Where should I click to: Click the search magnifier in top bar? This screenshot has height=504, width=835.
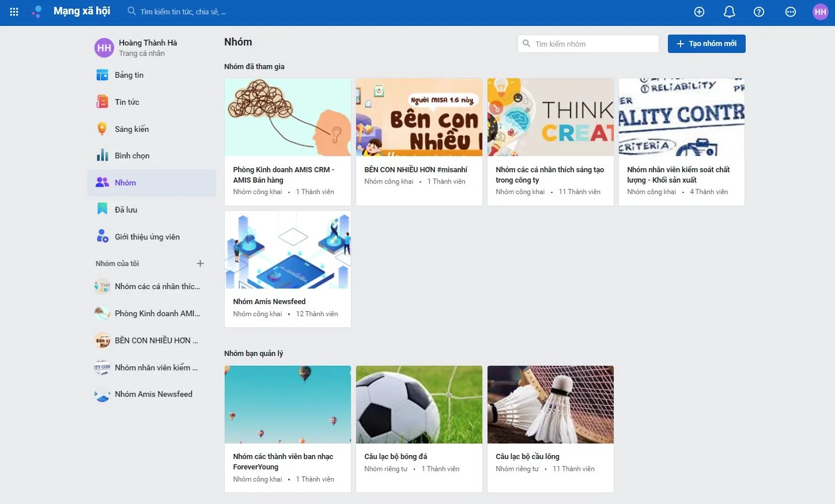[131, 11]
